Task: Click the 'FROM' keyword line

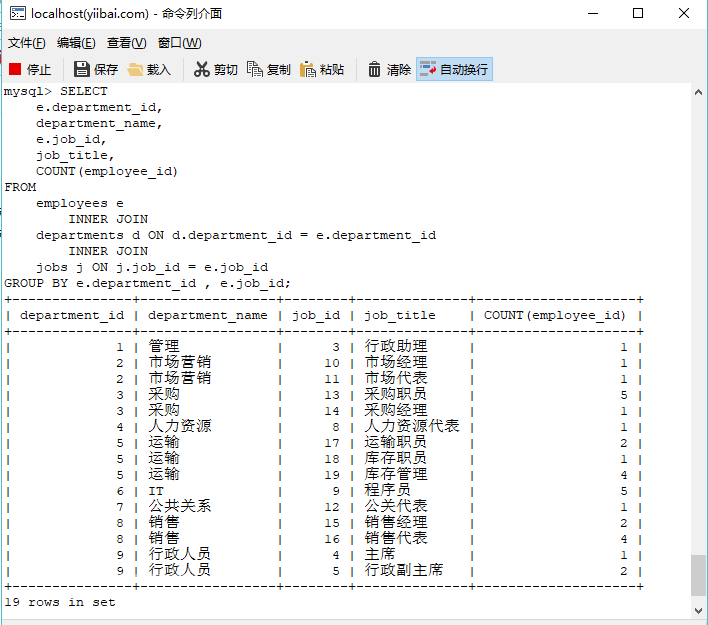Action: (20, 187)
